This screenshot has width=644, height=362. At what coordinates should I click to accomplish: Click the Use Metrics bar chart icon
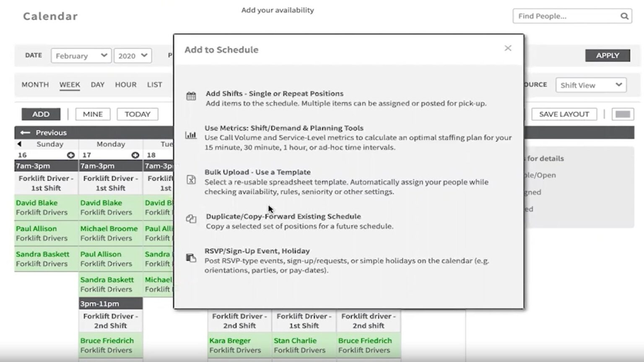191,134
